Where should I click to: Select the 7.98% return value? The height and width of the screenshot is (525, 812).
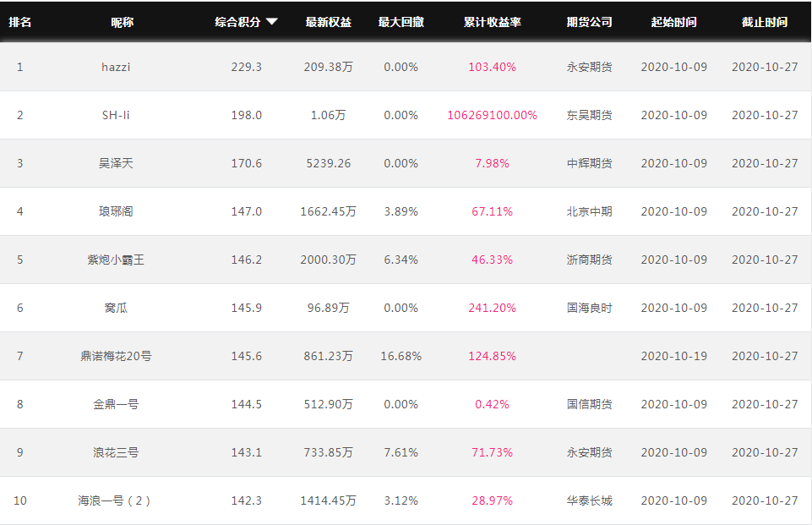click(x=492, y=163)
